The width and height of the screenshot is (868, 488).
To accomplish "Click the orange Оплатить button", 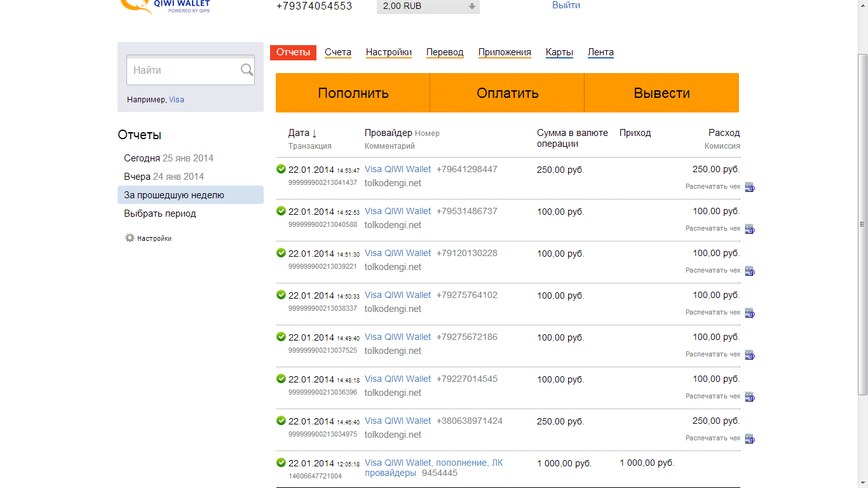I will [507, 93].
